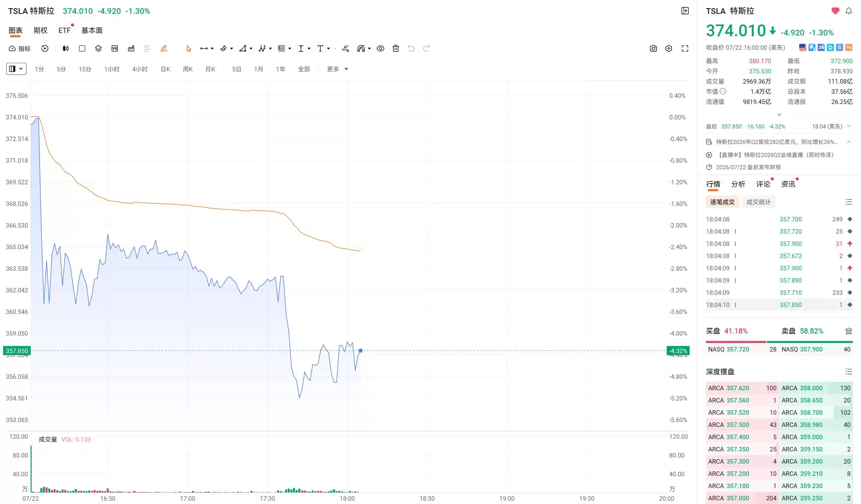Click the undo arrow icon
This screenshot has height=504, width=861.
pyautogui.click(x=411, y=49)
